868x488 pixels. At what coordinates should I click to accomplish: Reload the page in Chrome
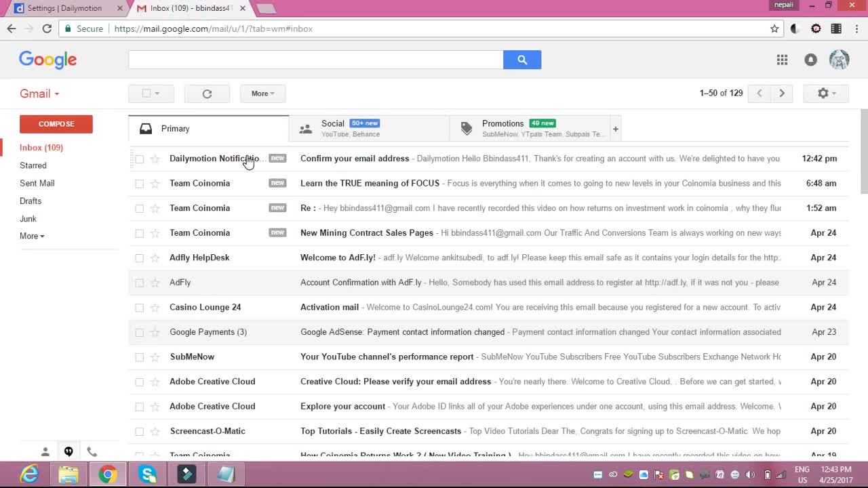point(47,28)
